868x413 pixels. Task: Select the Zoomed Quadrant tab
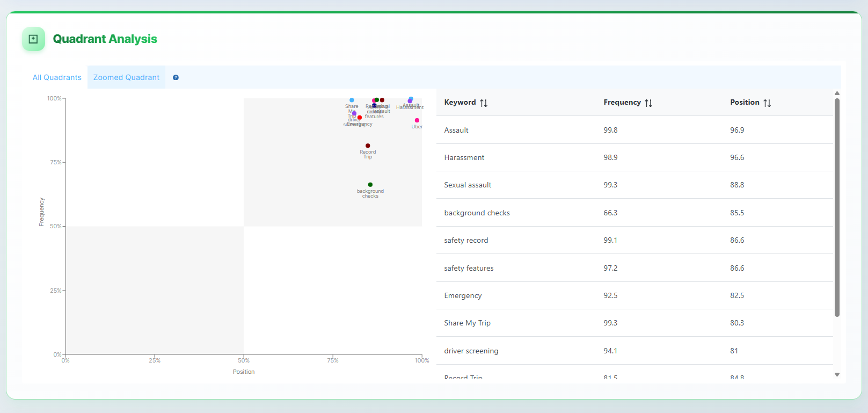click(126, 77)
